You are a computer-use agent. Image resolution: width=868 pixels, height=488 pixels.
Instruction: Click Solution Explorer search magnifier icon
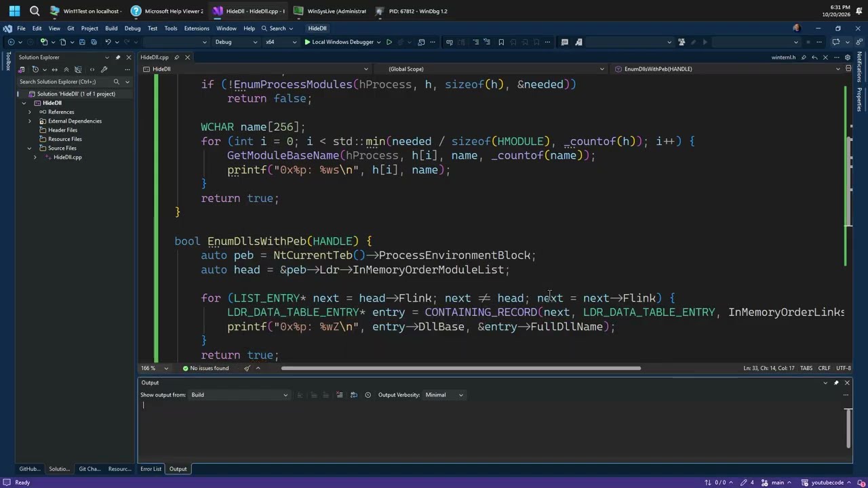[116, 81]
